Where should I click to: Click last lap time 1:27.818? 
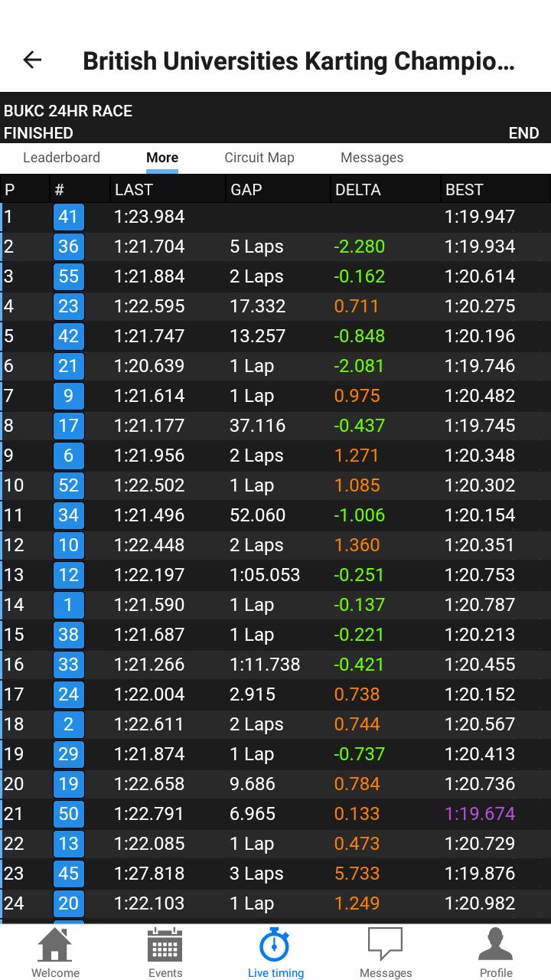[x=149, y=874]
